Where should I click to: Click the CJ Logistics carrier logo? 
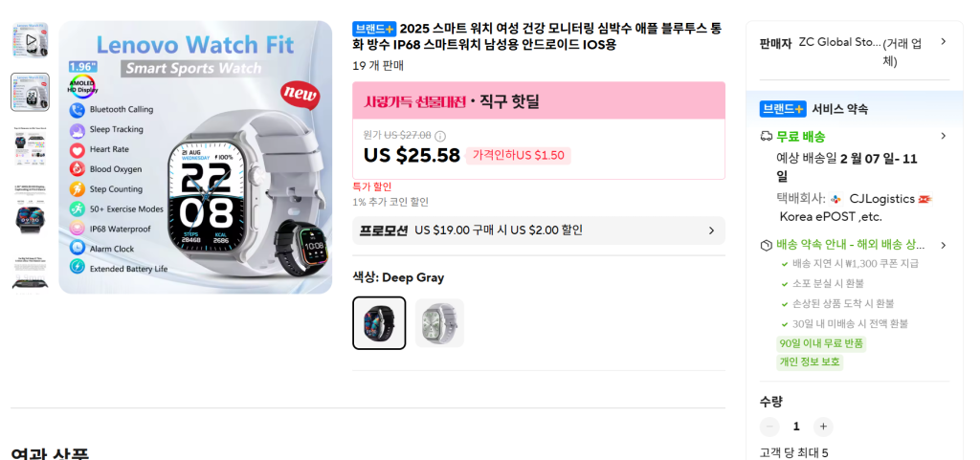(x=836, y=199)
